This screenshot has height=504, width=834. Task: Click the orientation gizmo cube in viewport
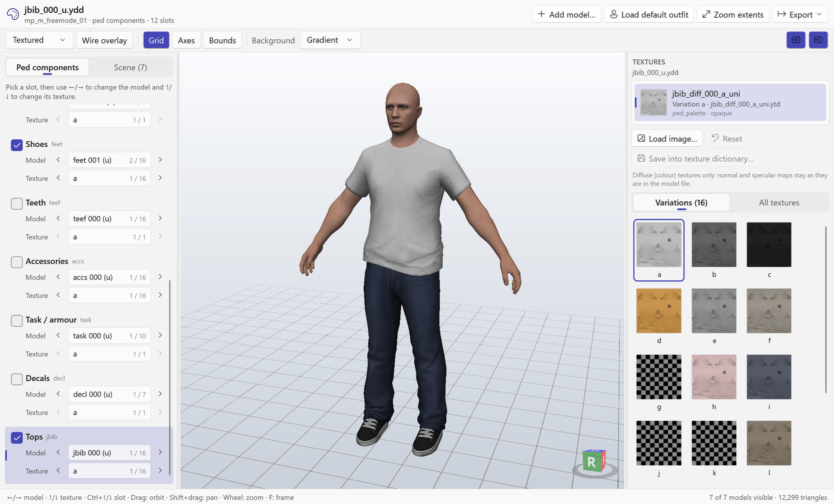tap(593, 461)
